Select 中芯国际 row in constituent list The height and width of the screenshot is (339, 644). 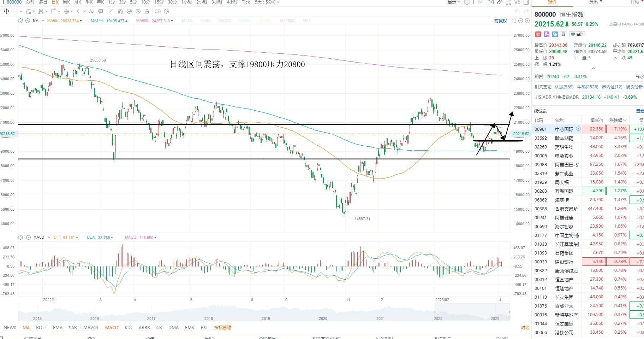click(x=588, y=129)
